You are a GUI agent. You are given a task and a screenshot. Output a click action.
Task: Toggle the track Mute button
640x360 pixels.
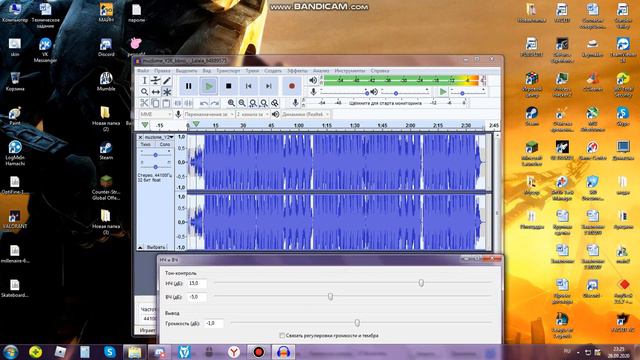click(146, 144)
